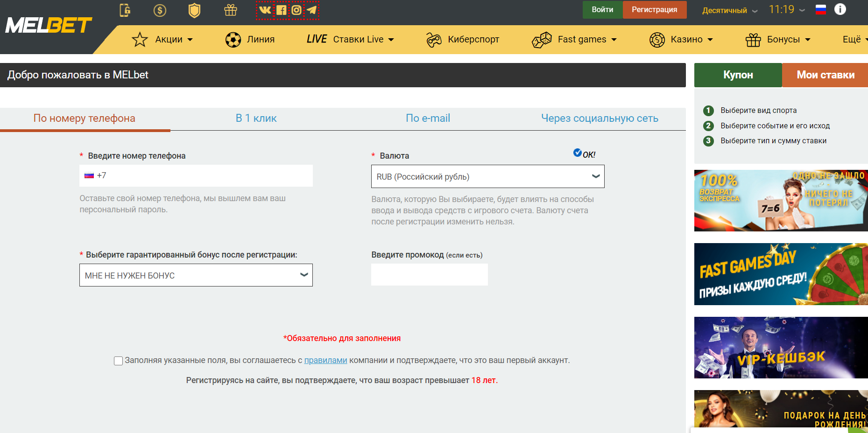The image size is (868, 433).
Task: Focus the promo code input field
Action: 430,274
